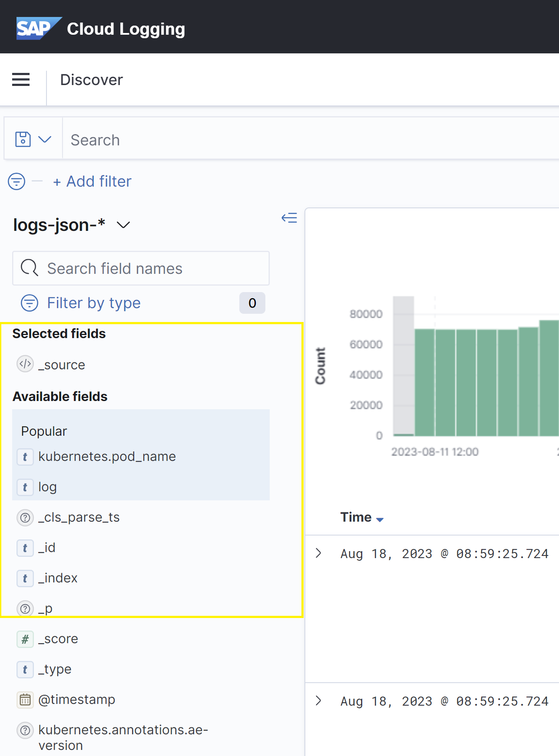The height and width of the screenshot is (756, 559).
Task: Click the grey partial histogram bar
Action: [x=404, y=366]
